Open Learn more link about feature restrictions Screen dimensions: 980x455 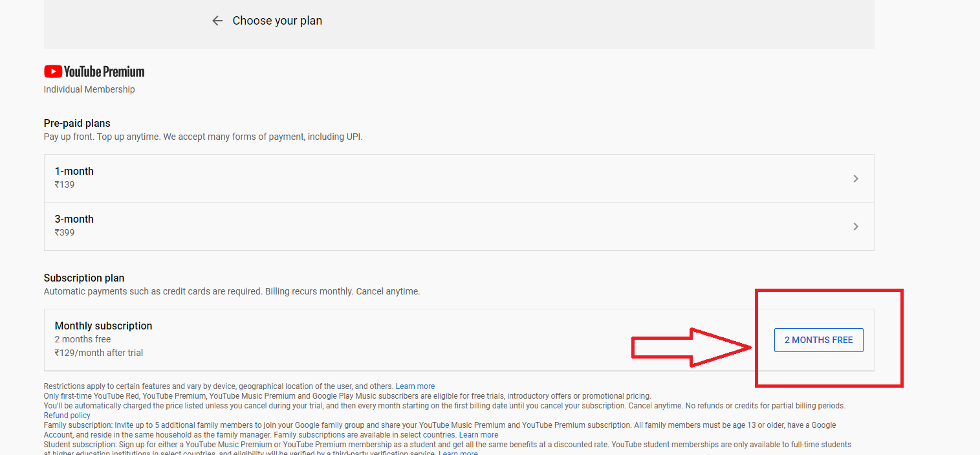pyautogui.click(x=415, y=386)
